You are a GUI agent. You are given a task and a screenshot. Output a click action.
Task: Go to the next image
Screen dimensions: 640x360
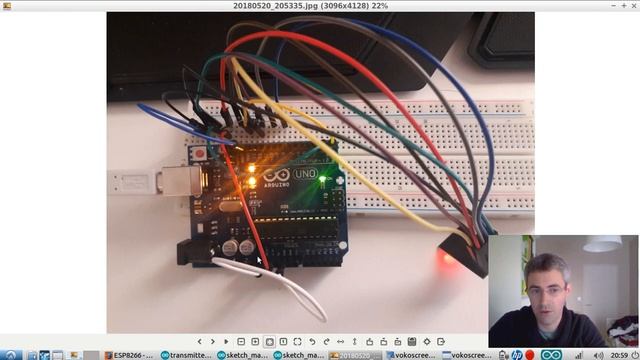213,342
